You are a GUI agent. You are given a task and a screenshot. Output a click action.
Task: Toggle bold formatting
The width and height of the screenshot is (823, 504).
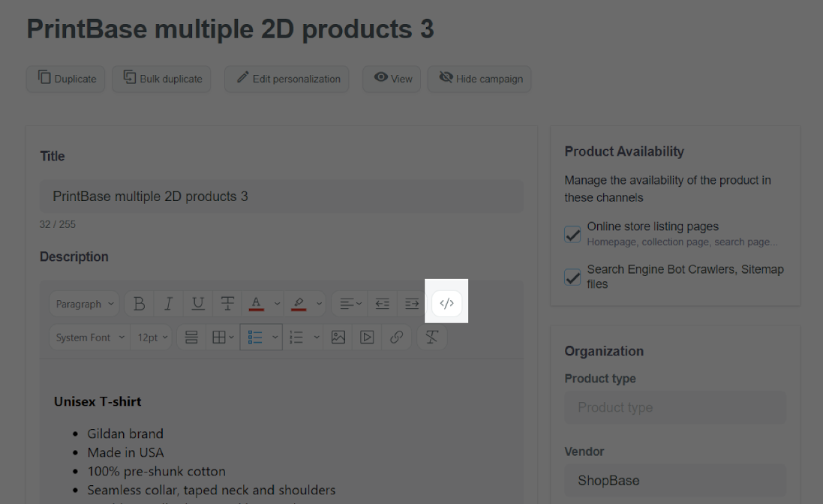(139, 304)
